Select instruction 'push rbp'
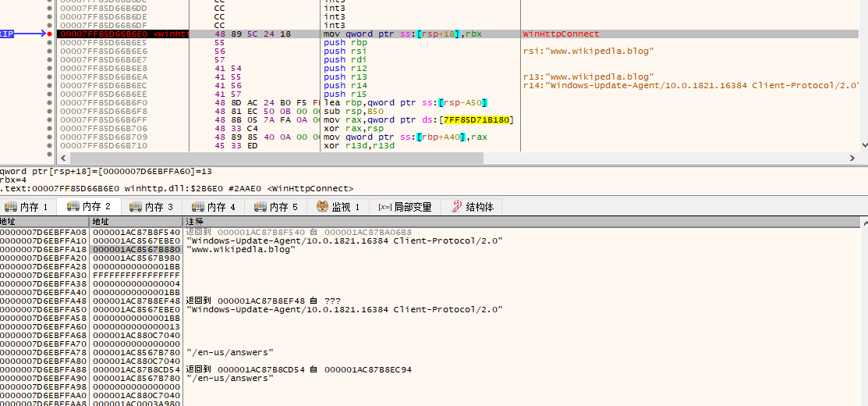 tap(345, 43)
